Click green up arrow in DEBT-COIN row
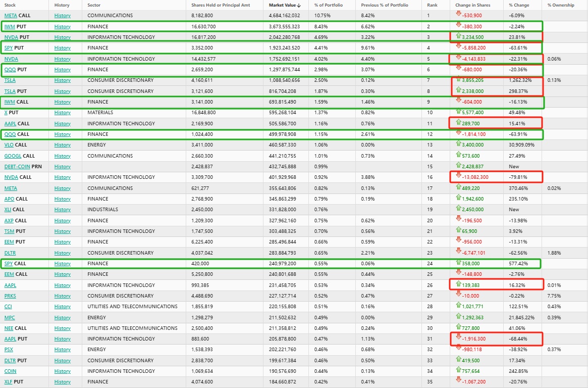588x388 pixels. coord(458,166)
